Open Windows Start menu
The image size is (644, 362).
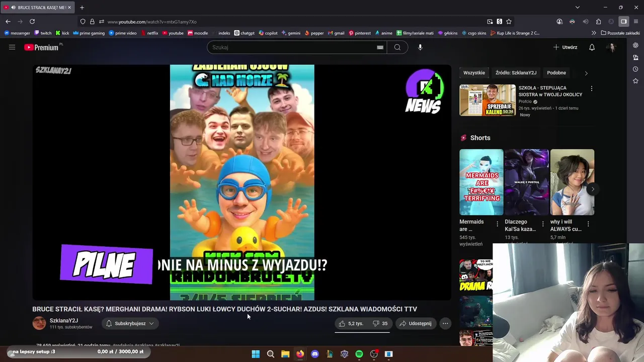pyautogui.click(x=256, y=354)
